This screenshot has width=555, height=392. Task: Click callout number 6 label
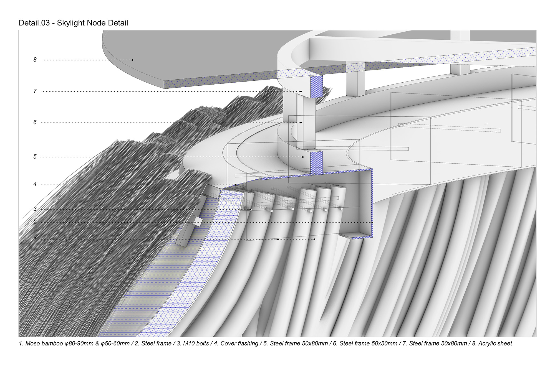point(35,122)
